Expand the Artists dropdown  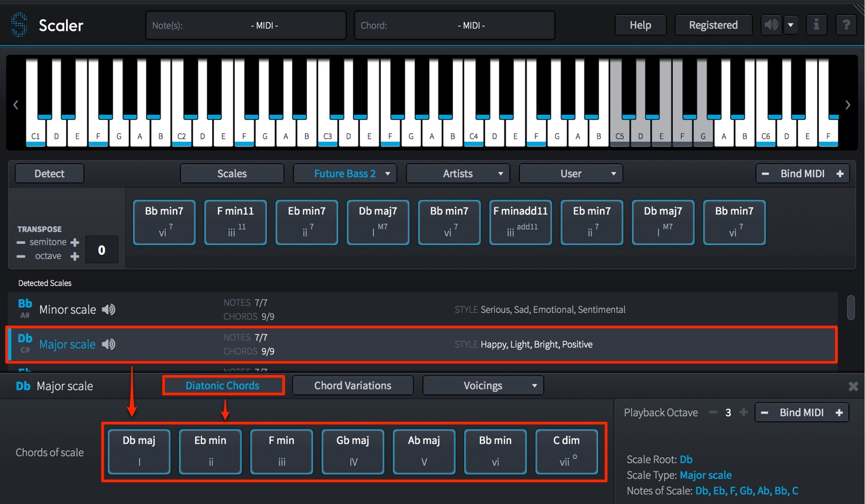coord(458,174)
